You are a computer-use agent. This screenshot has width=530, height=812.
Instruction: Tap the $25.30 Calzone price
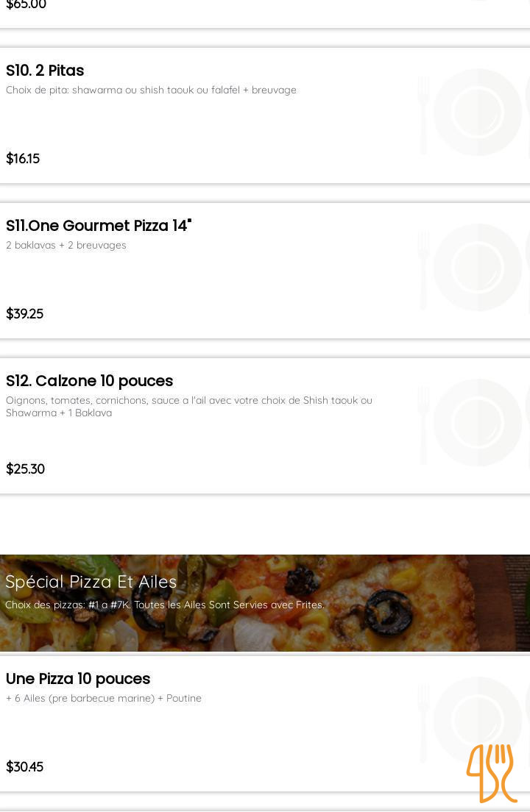coord(26,469)
